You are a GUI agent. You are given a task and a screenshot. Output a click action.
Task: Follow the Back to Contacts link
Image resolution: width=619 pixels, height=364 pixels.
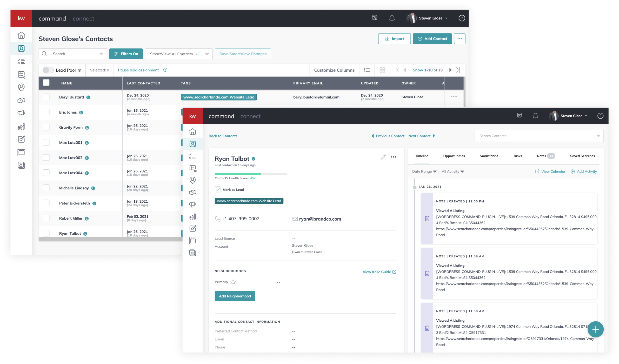(x=223, y=136)
